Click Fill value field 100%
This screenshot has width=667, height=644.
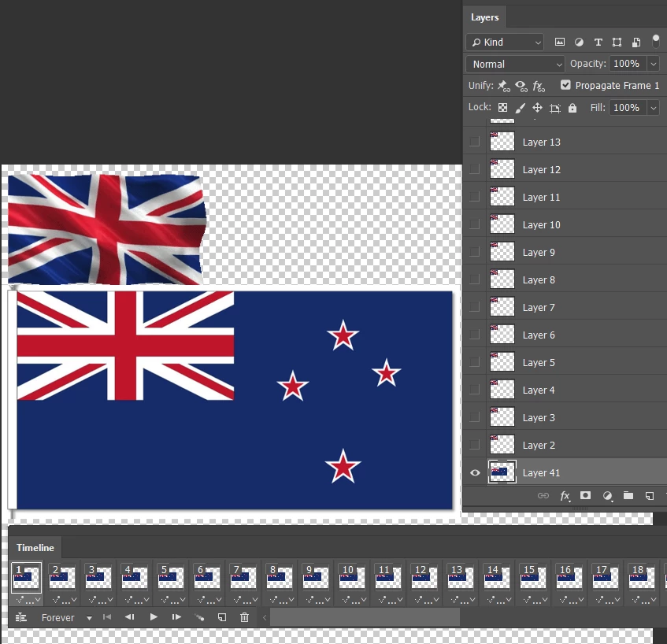tap(628, 108)
